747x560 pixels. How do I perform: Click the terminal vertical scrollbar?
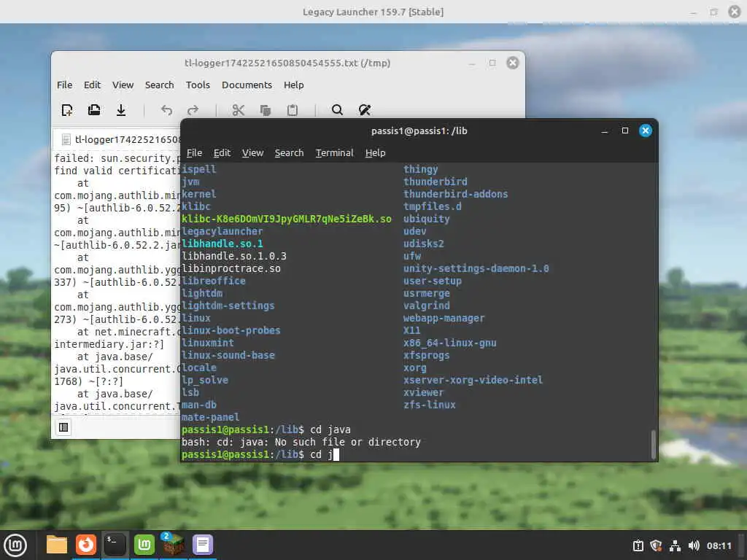click(653, 444)
